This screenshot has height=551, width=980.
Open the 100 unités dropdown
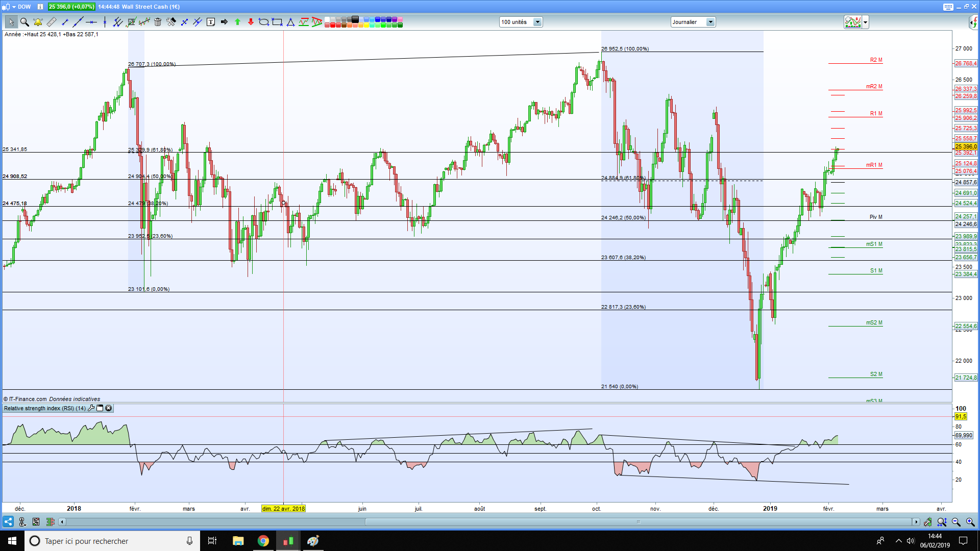(537, 22)
